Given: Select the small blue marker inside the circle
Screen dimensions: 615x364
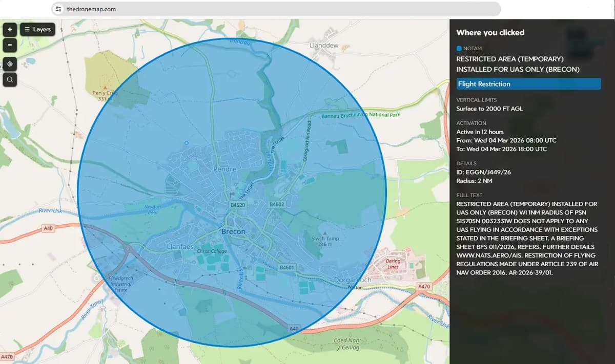Looking at the screenshot, I should (187, 143).
